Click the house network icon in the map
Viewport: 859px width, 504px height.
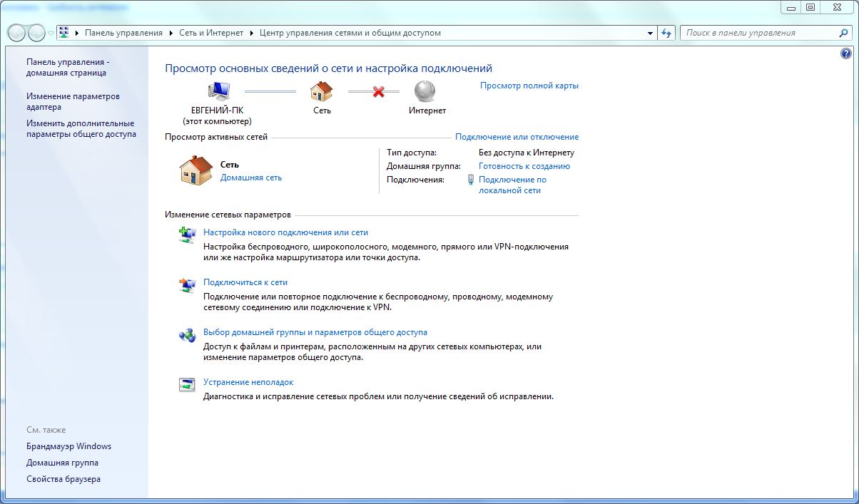coord(322,91)
